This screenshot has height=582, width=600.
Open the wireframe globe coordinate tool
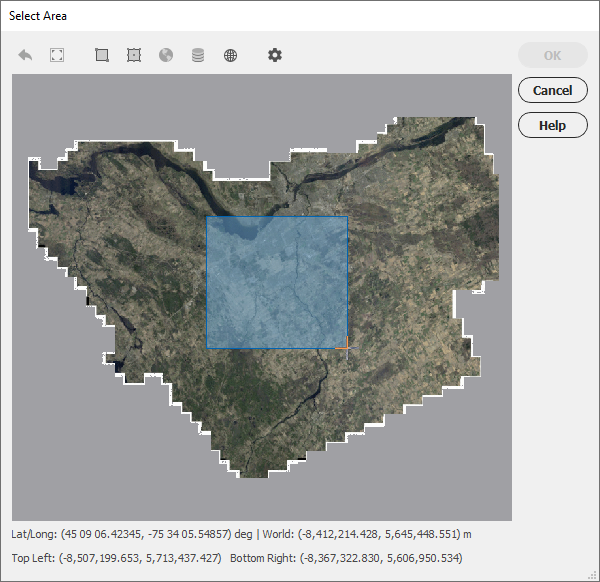coord(230,55)
